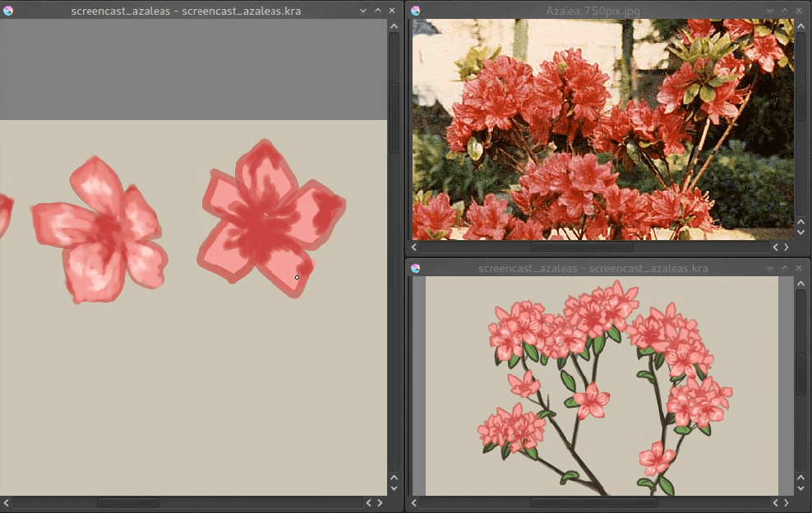This screenshot has height=513, width=812.
Task: Activate the bottom-right screencast_azaleas.kra title bar
Action: point(592,268)
